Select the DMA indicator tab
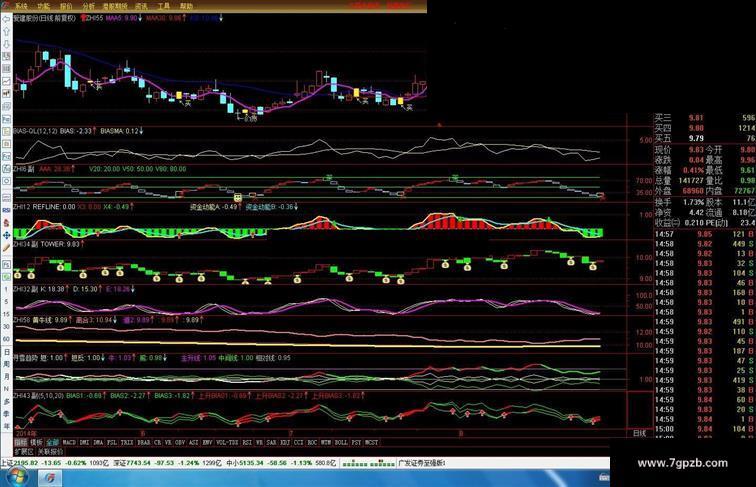The height and width of the screenshot is (487, 756). pyautogui.click(x=98, y=442)
